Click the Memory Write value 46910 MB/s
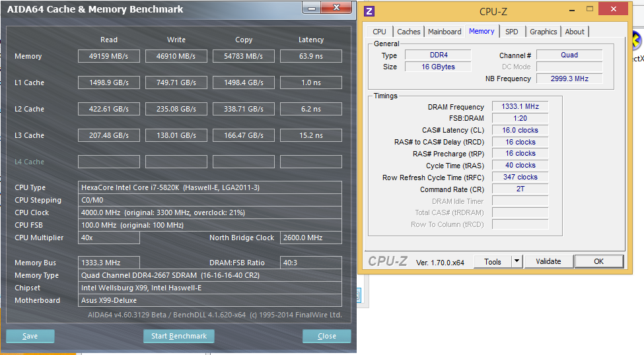This screenshot has height=355, width=644. click(x=176, y=56)
